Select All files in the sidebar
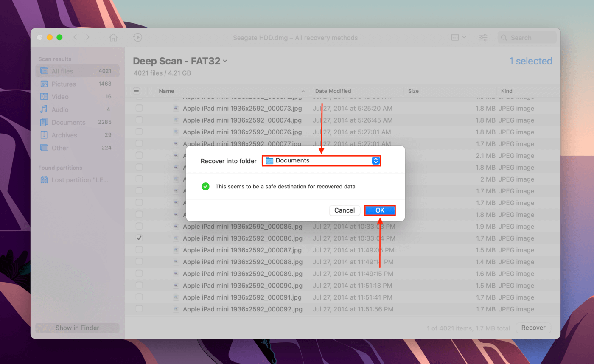Image resolution: width=594 pixels, height=364 pixels. click(x=77, y=71)
